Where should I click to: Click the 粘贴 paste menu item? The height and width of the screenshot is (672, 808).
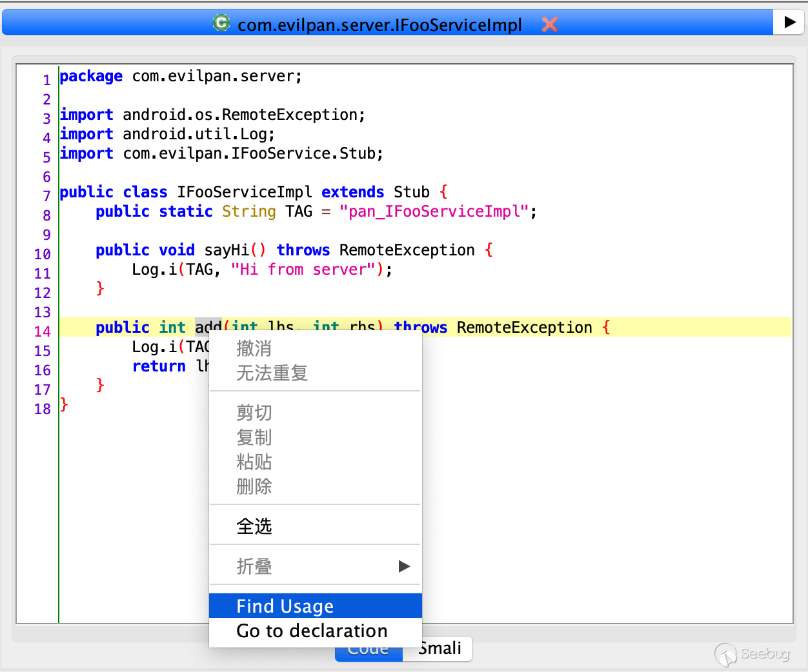pos(254,462)
